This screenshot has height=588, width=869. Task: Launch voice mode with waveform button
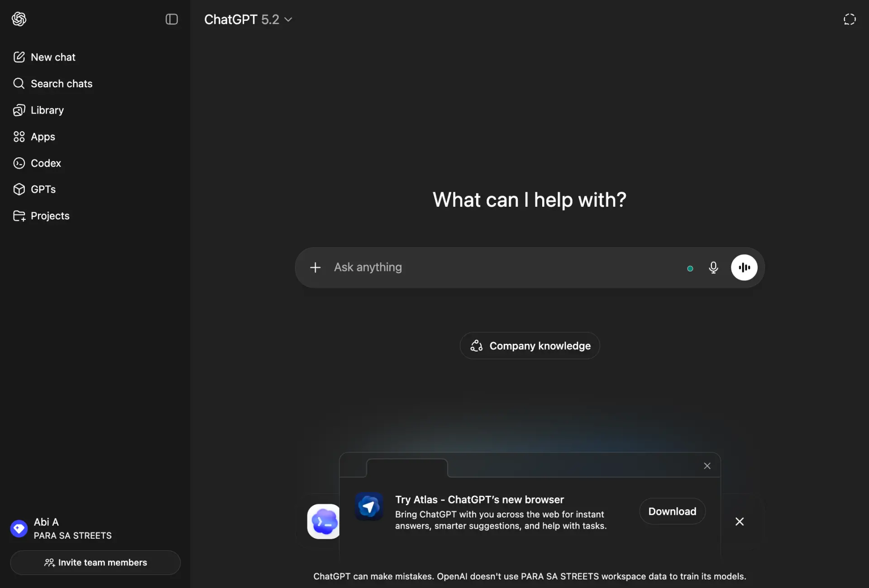pos(744,267)
